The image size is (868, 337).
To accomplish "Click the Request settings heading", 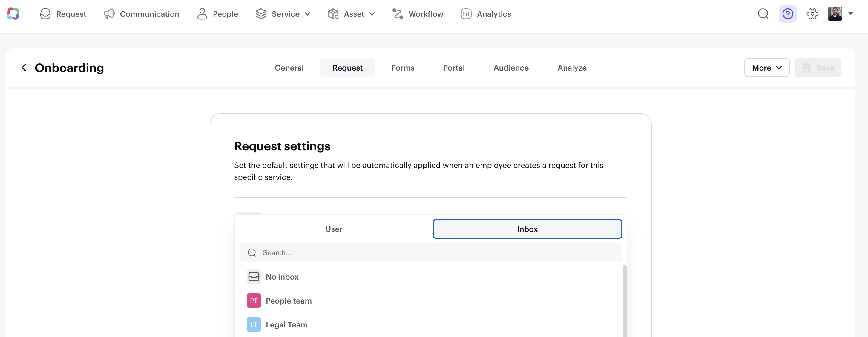I will tap(282, 146).
